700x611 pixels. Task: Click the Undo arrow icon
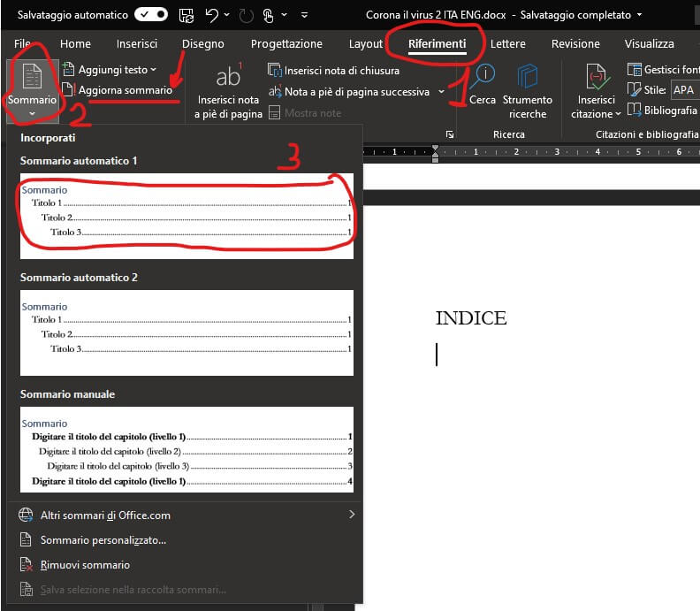click(211, 15)
